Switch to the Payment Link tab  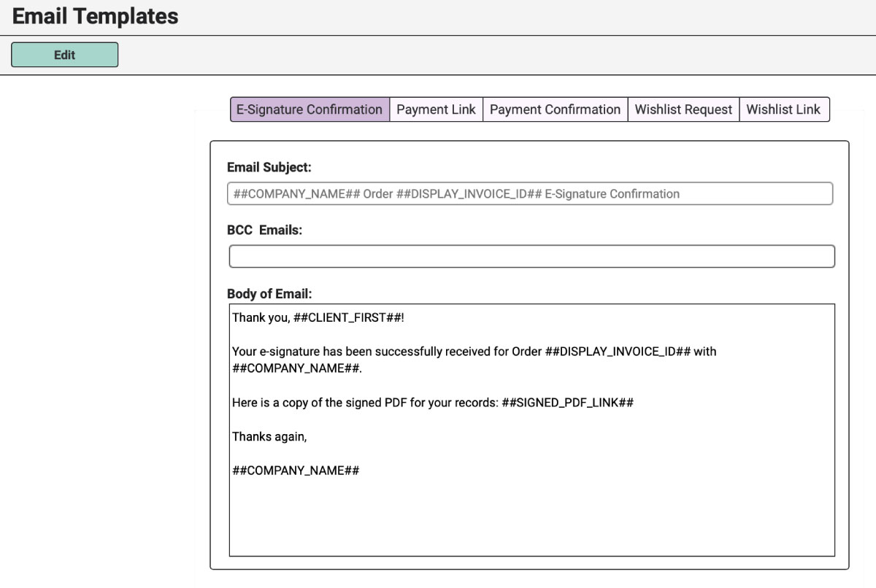coord(436,109)
